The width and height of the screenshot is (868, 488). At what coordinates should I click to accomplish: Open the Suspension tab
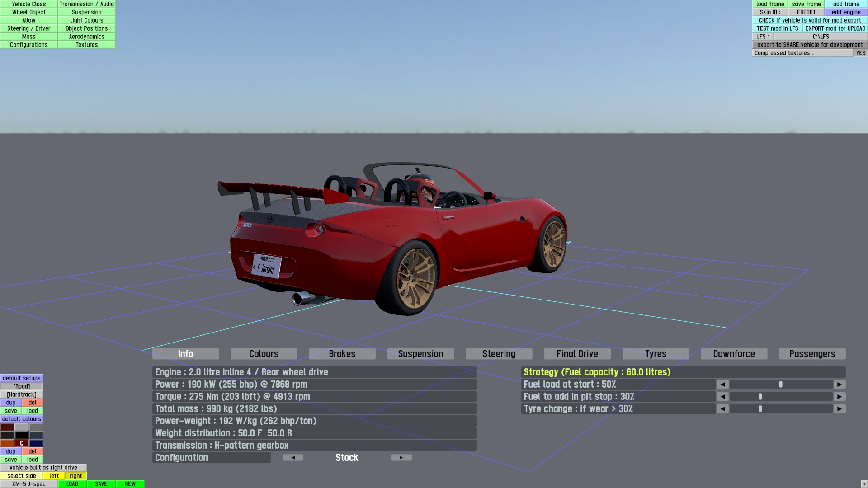pyautogui.click(x=420, y=354)
